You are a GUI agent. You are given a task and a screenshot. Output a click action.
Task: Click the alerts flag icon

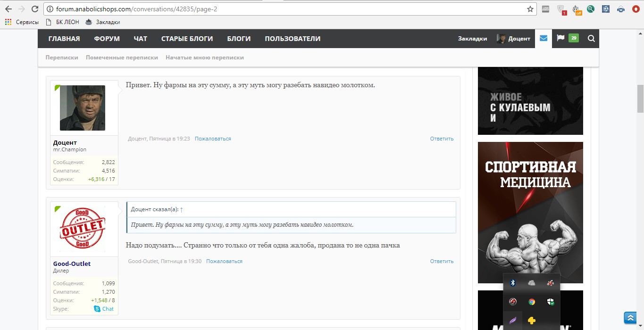pos(560,39)
